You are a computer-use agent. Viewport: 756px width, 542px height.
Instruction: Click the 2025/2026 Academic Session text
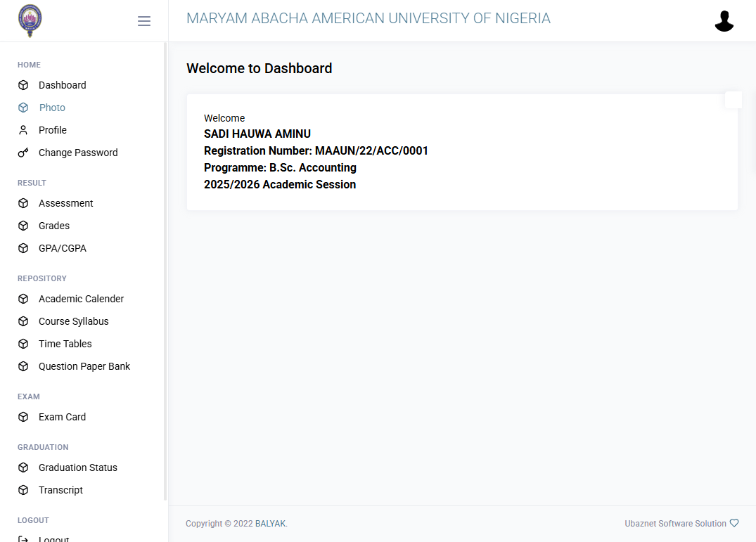point(280,184)
